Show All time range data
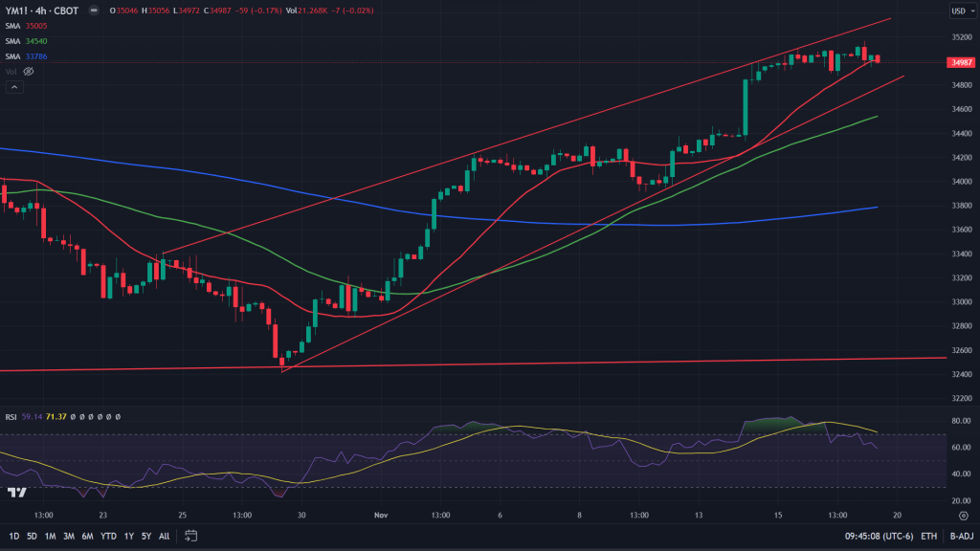This screenshot has height=551, width=980. click(x=164, y=536)
